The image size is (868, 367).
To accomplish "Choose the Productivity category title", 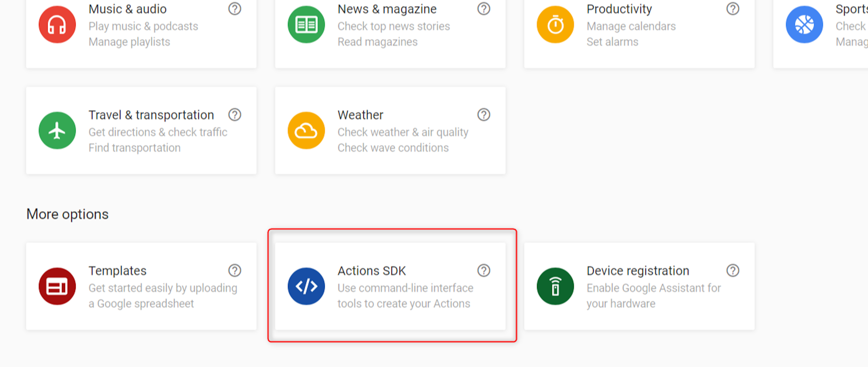I will click(x=619, y=9).
